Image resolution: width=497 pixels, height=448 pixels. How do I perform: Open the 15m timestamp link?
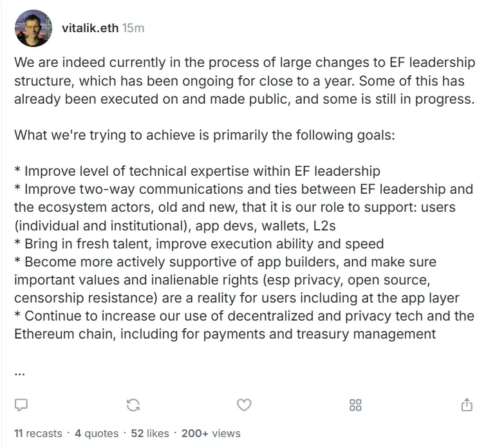click(x=133, y=28)
